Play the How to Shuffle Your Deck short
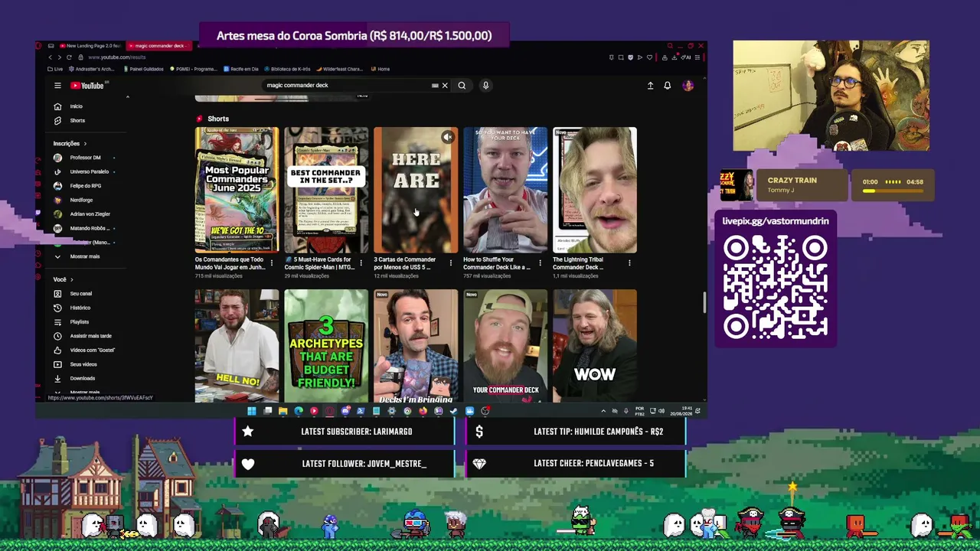 [505, 190]
